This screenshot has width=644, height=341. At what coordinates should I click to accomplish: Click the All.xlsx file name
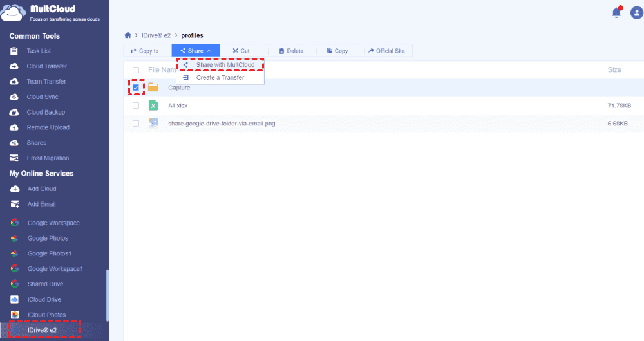[178, 106]
